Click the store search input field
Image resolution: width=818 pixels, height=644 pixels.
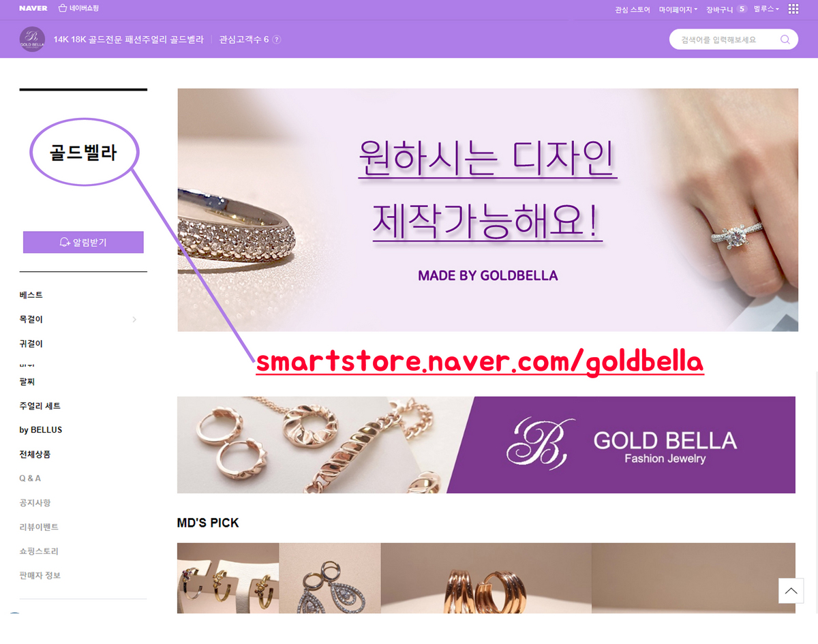(x=725, y=40)
